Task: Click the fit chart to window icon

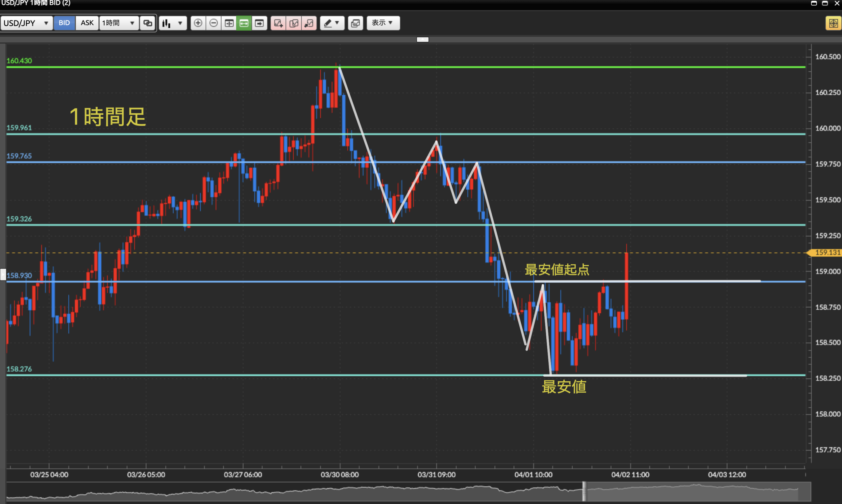Action: click(229, 23)
